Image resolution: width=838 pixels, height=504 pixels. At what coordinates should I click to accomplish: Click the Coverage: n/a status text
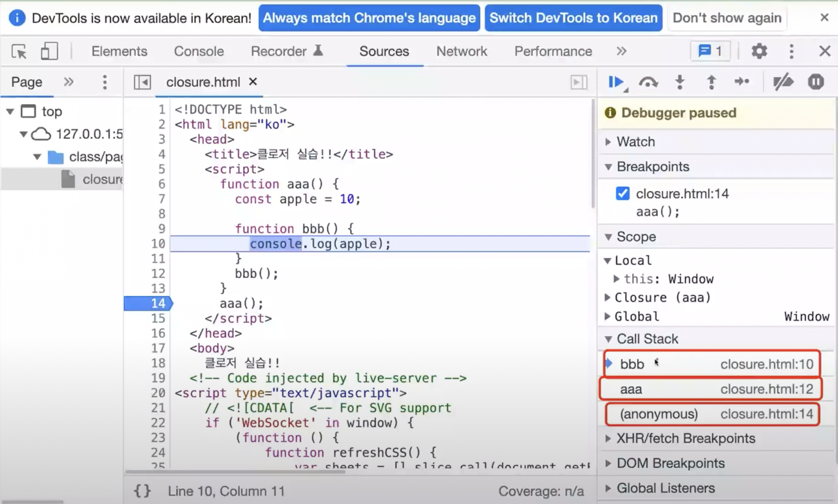tap(541, 491)
